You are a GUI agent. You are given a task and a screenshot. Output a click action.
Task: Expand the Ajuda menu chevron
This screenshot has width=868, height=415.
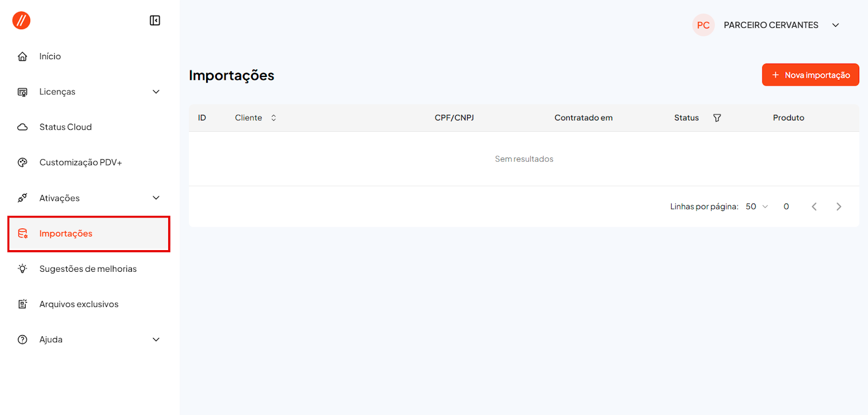click(156, 340)
